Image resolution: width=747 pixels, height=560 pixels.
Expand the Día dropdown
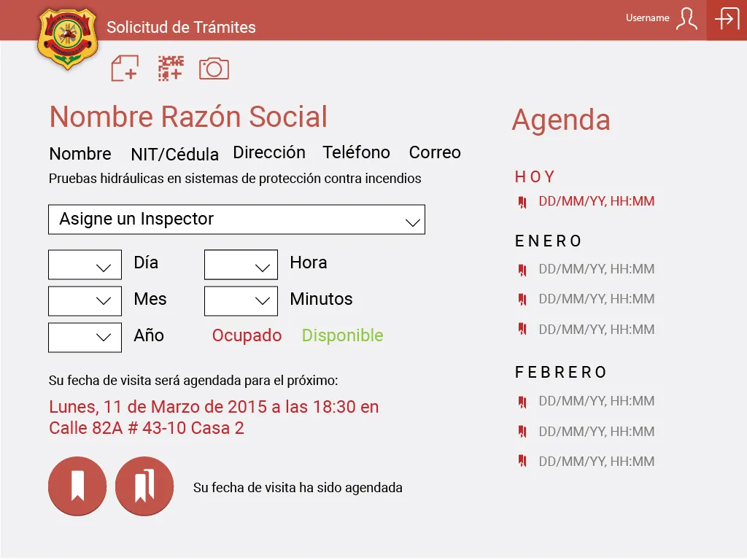point(85,265)
